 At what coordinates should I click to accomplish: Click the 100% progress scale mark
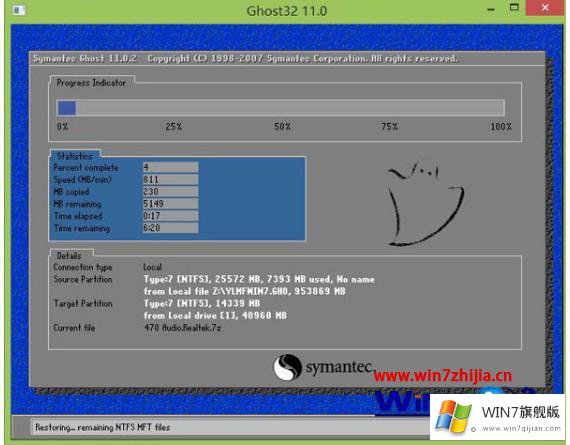coord(501,127)
